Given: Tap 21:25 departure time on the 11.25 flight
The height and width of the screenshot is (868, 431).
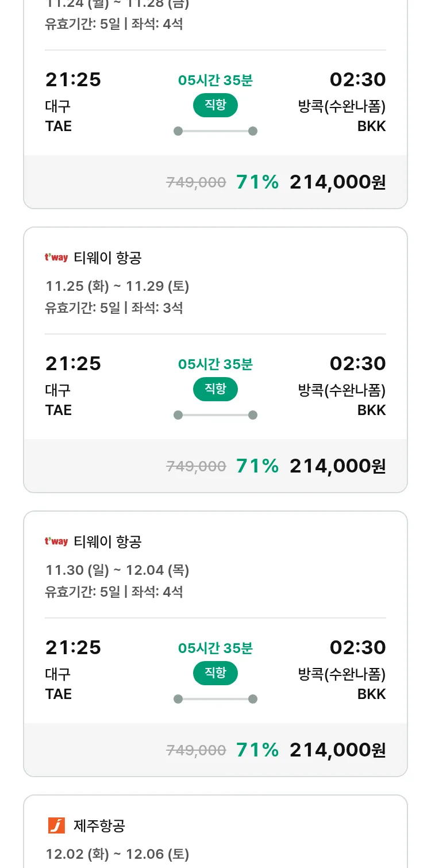Looking at the screenshot, I should click(73, 363).
